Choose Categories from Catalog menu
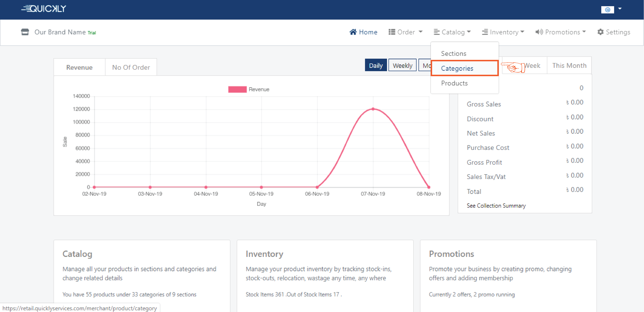644x312 pixels. coord(457,68)
